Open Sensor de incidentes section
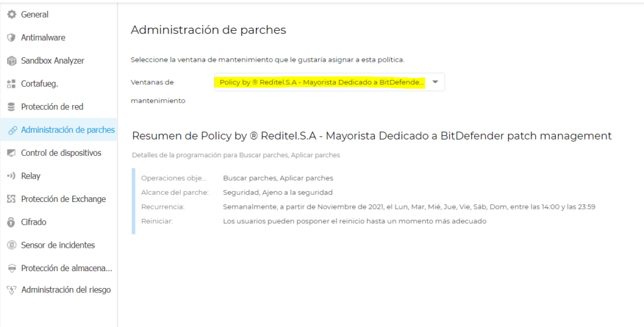 tap(58, 245)
